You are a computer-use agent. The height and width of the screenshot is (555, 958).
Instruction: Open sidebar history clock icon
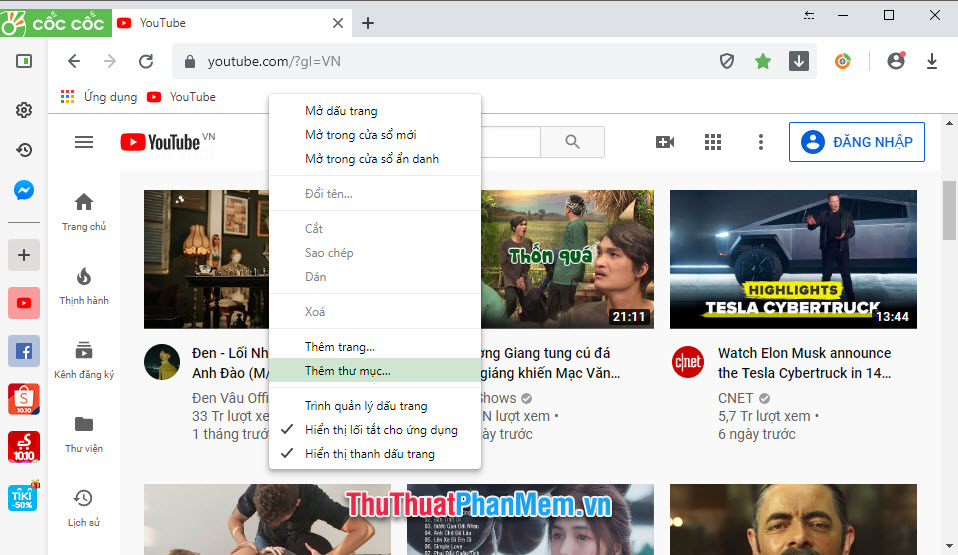[x=24, y=150]
